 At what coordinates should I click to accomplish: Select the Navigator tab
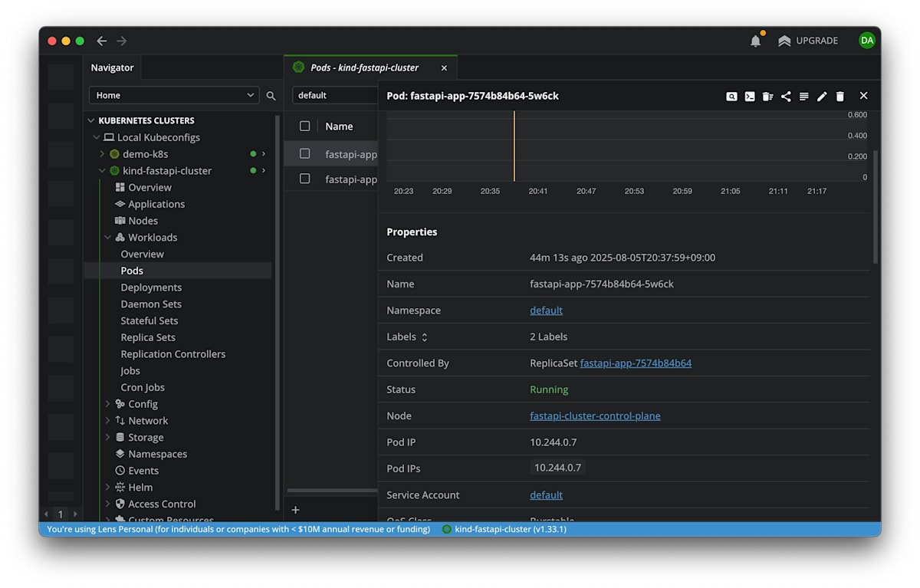point(112,67)
